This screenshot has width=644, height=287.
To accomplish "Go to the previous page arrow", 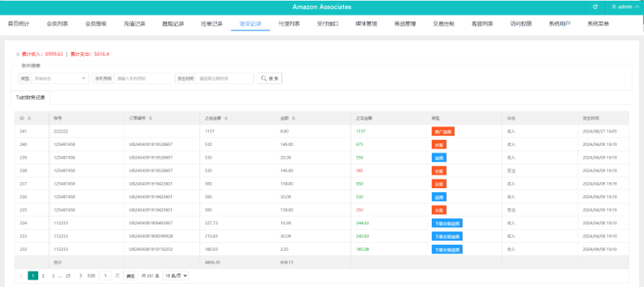I will [22, 275].
